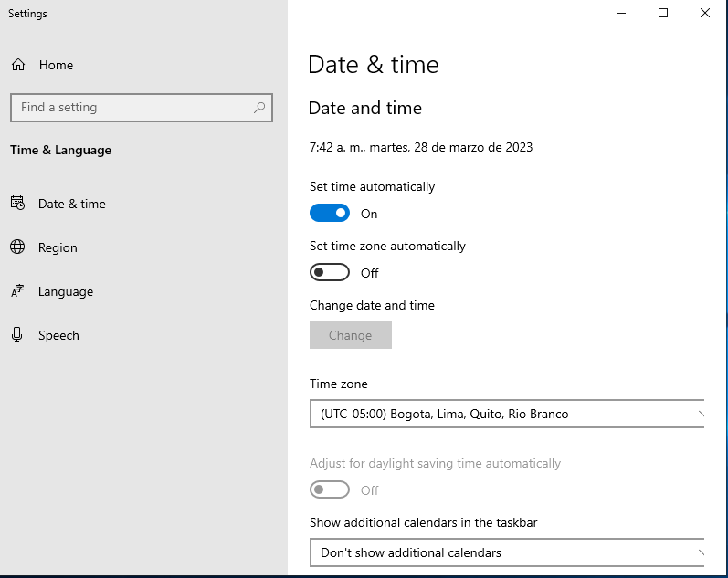Open the Time zone dropdown
The width and height of the screenshot is (728, 578).
coord(507,414)
